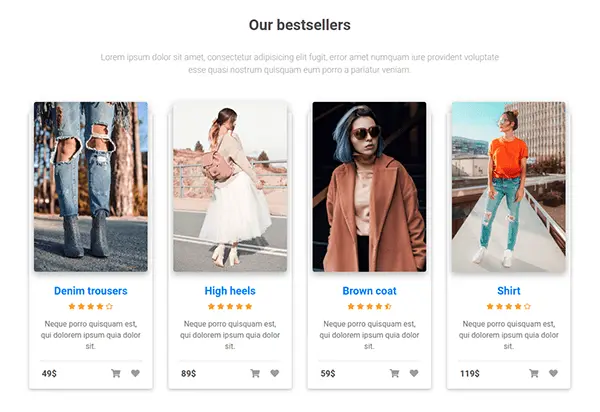
Task: Open the Denim trousers product link
Action: pyautogui.click(x=90, y=291)
